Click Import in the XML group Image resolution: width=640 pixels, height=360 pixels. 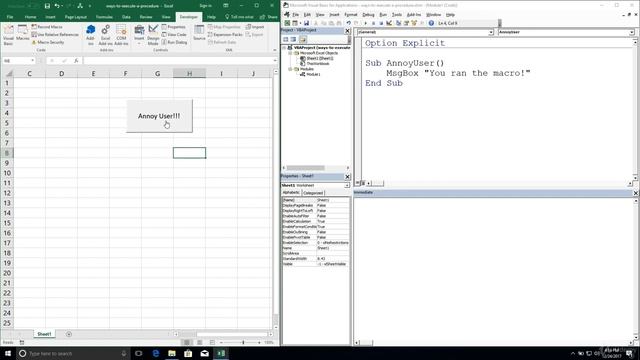click(255, 27)
